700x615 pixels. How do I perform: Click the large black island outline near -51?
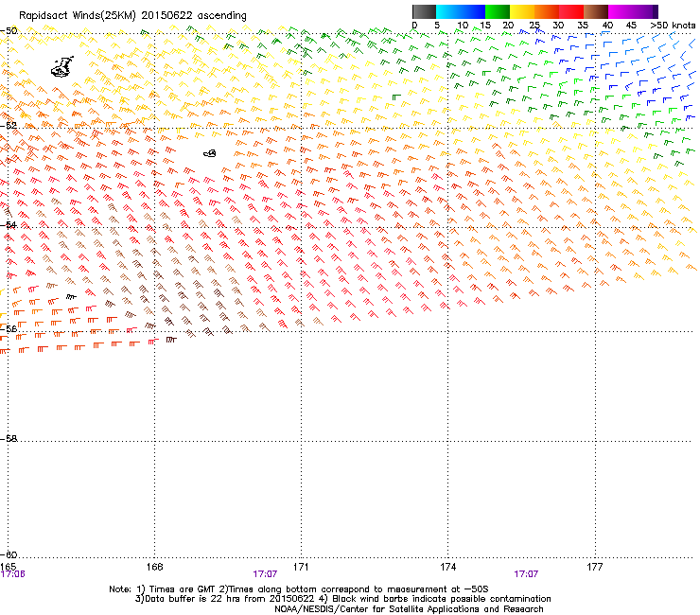point(62,66)
